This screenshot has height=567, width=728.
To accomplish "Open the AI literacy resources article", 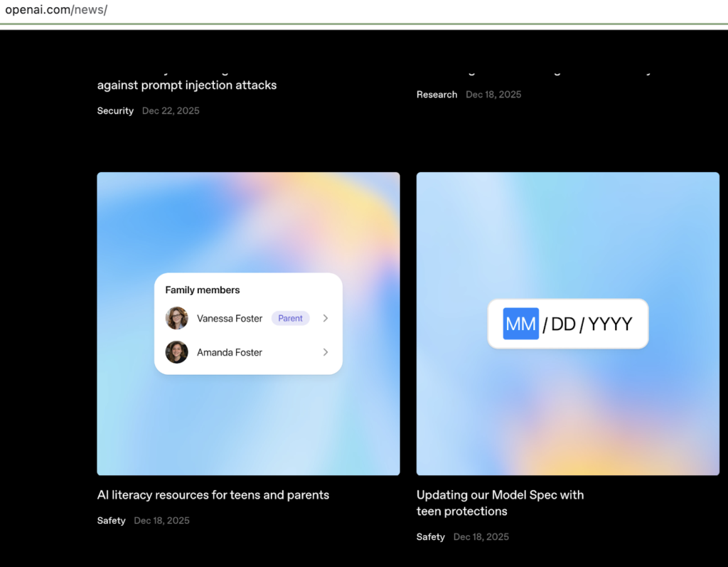I will click(213, 494).
